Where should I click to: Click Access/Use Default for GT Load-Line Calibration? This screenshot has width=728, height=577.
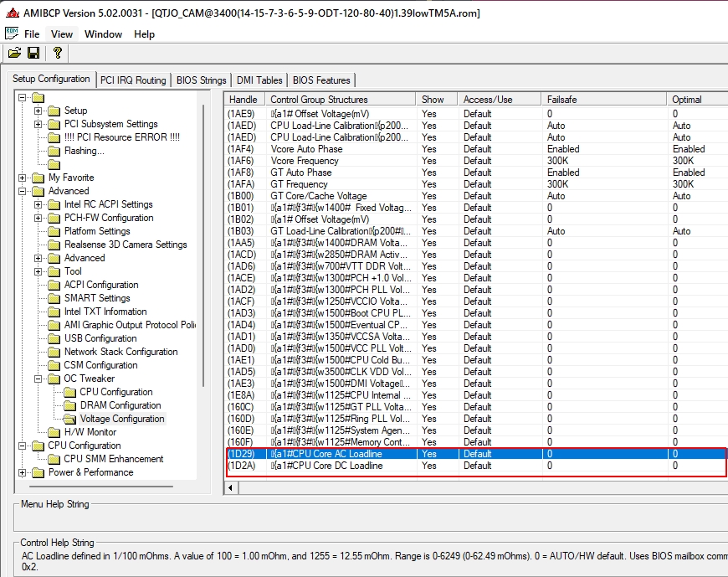tap(477, 231)
